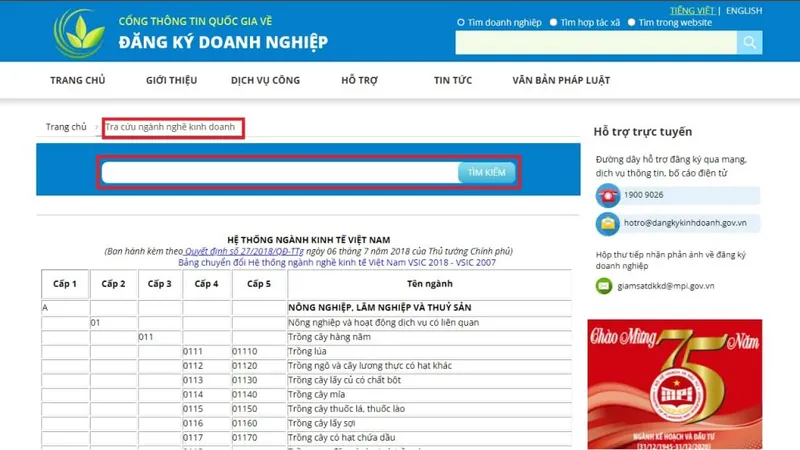This screenshot has height=450, width=800.
Task: Click the TÌM KIẾM button
Action: 486,172
